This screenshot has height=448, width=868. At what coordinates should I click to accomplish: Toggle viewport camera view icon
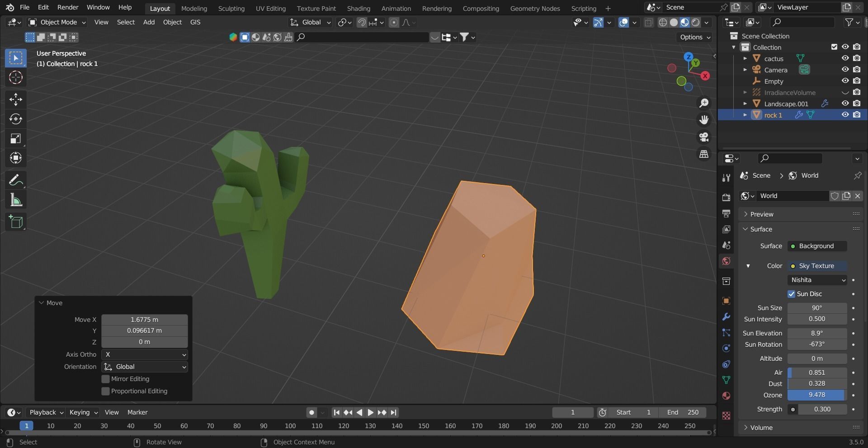point(703,137)
